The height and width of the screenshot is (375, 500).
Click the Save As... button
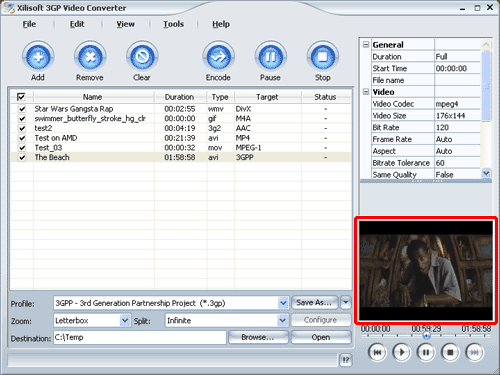[315, 303]
